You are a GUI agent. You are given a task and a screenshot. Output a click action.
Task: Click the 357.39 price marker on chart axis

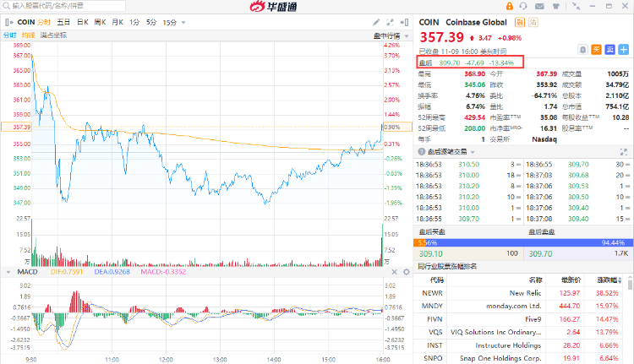pyautogui.click(x=16, y=127)
